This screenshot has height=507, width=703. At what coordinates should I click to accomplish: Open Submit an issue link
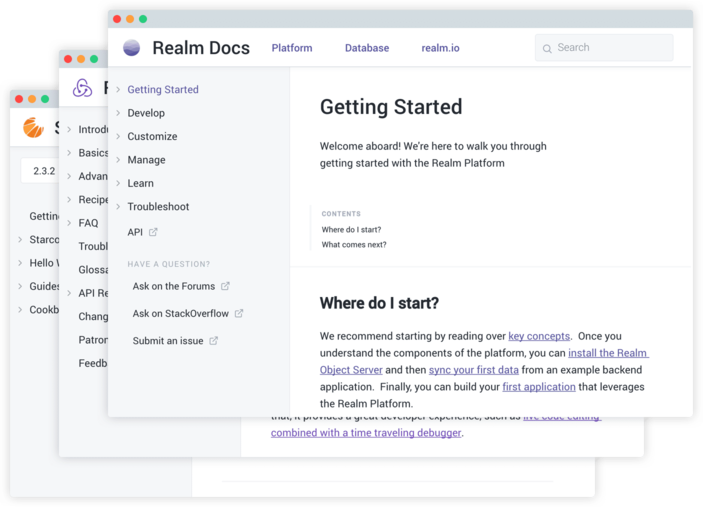click(x=168, y=341)
